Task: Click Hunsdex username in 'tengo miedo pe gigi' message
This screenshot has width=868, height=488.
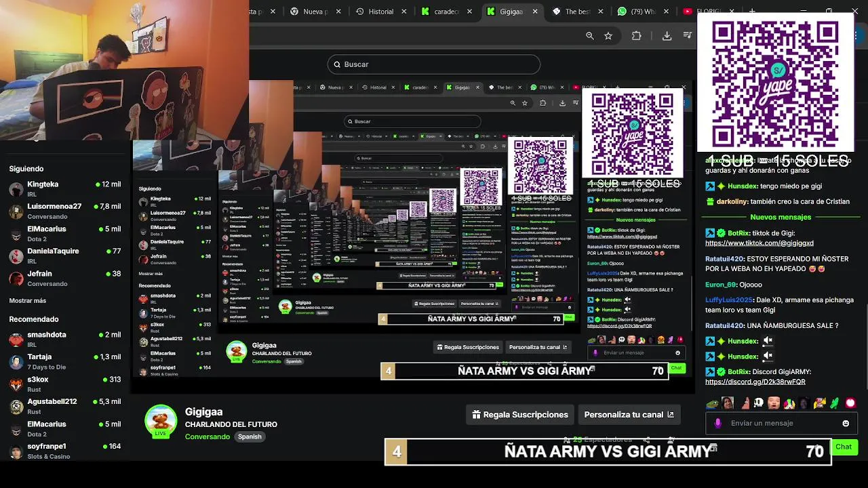Action: coord(743,186)
